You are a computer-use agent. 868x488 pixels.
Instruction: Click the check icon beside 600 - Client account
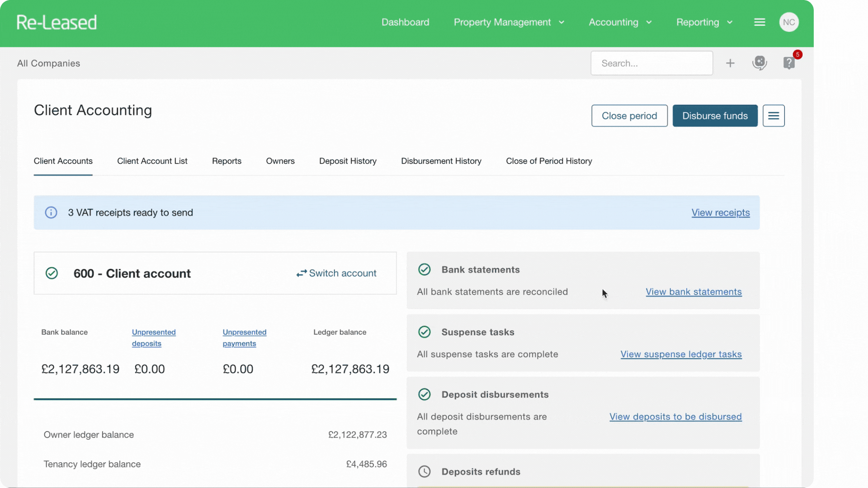(52, 273)
